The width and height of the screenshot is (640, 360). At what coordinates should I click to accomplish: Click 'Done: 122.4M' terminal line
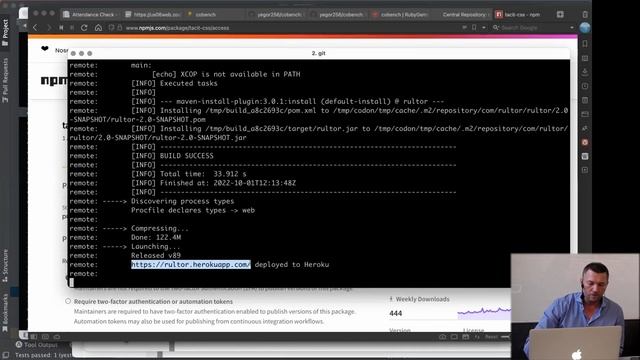[156, 237]
